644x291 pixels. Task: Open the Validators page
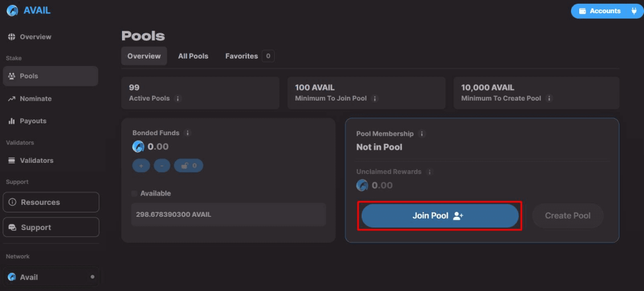(x=50, y=160)
